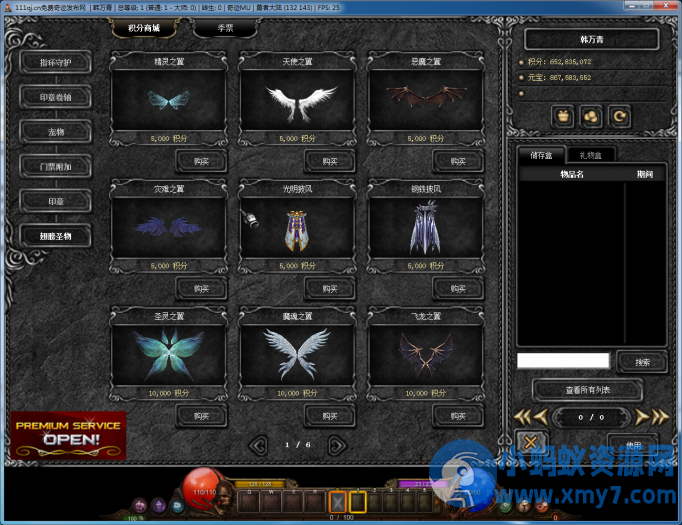Go to the next shop page arrow
The width and height of the screenshot is (682, 525).
tap(337, 445)
